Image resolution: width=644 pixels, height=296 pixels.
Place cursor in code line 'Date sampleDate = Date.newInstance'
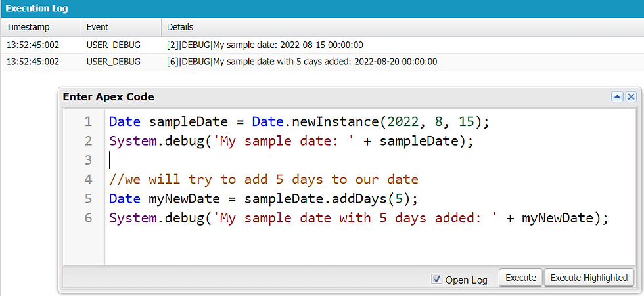pyautogui.click(x=300, y=122)
